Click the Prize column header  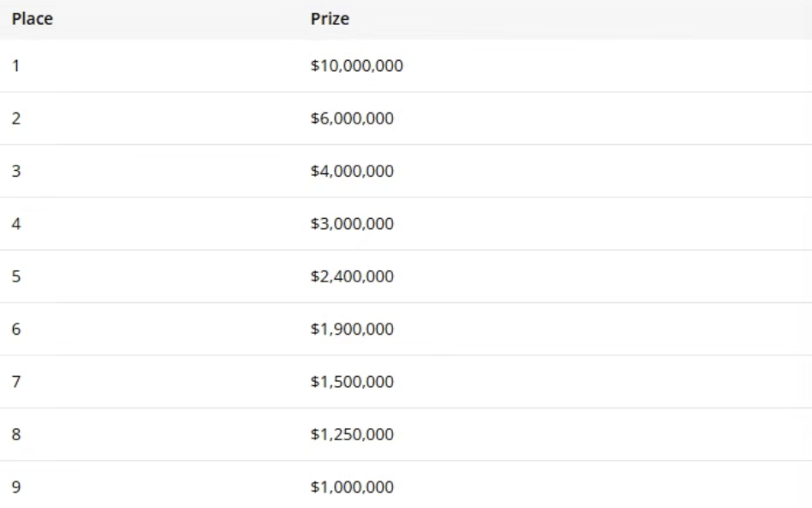[330, 19]
